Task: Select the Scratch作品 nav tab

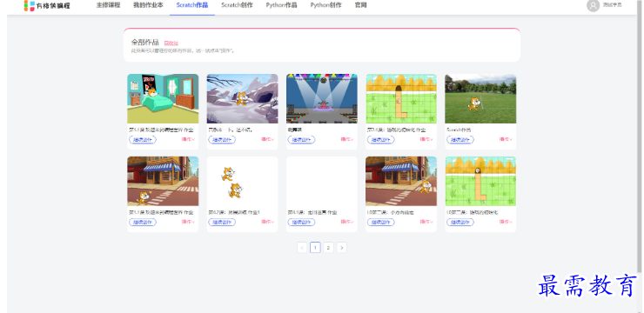Action: pyautogui.click(x=192, y=5)
